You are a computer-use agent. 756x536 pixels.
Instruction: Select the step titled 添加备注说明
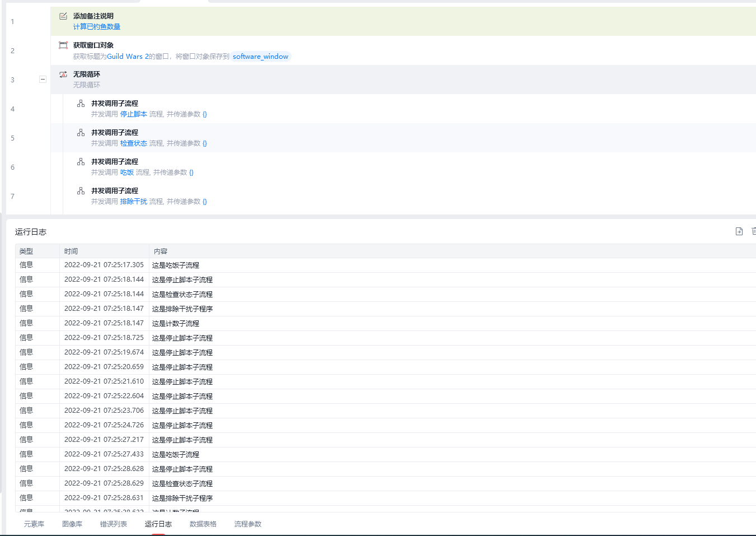[403, 21]
